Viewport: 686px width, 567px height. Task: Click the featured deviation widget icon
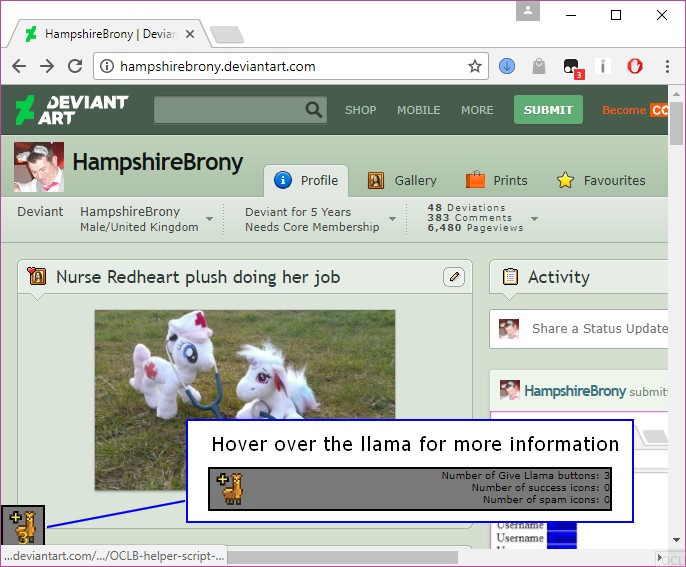(37, 276)
